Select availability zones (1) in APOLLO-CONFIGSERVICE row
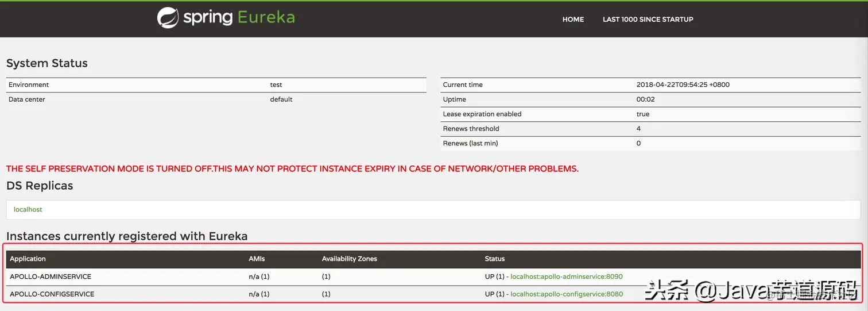Viewport: 868px width, 311px height. tap(326, 294)
